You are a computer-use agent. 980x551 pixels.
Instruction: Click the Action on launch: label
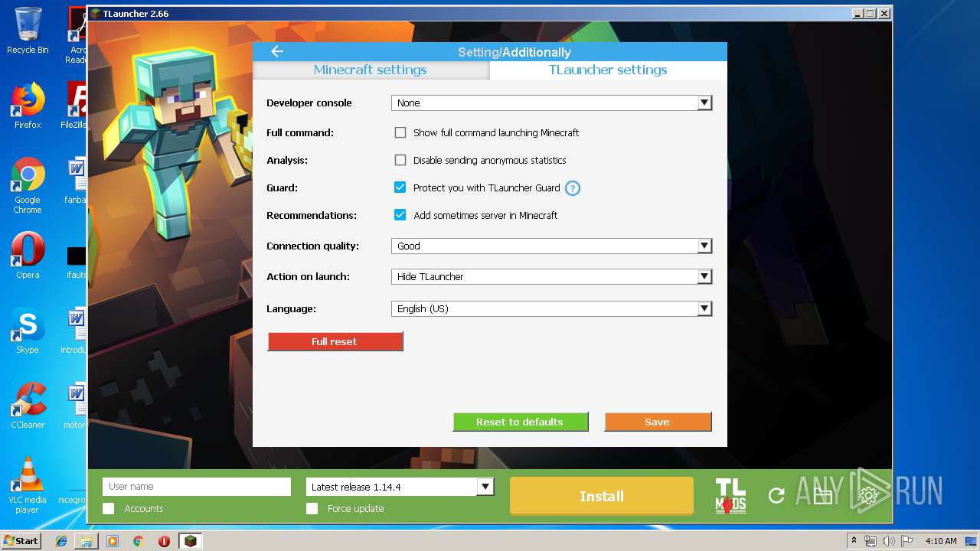click(x=308, y=276)
